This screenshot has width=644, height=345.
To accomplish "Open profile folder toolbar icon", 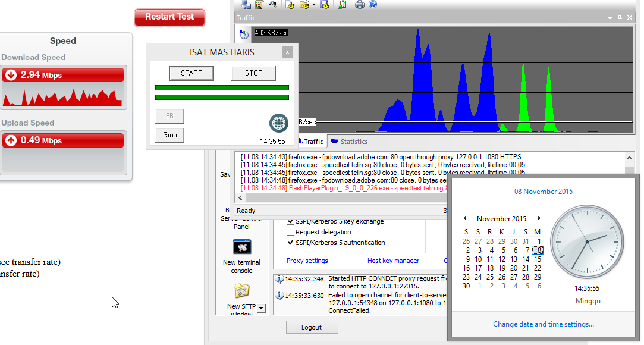I will 304,5.
